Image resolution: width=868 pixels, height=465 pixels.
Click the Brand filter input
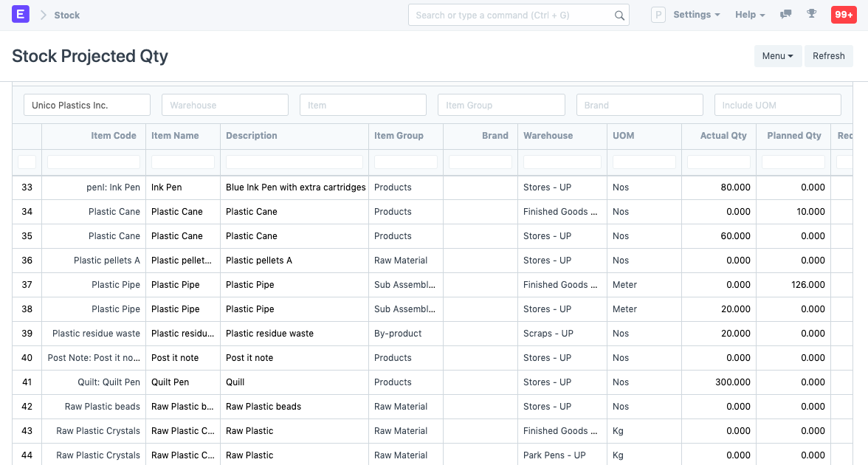pyautogui.click(x=639, y=105)
